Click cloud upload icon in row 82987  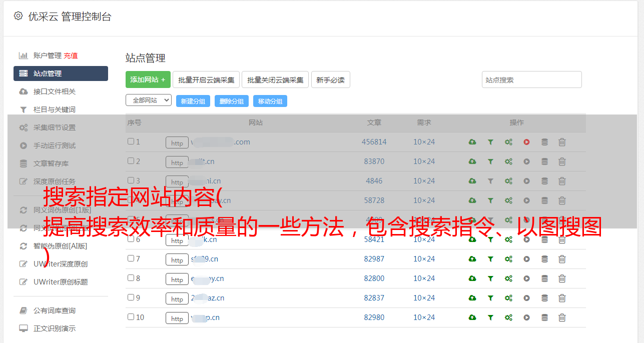pos(472,259)
